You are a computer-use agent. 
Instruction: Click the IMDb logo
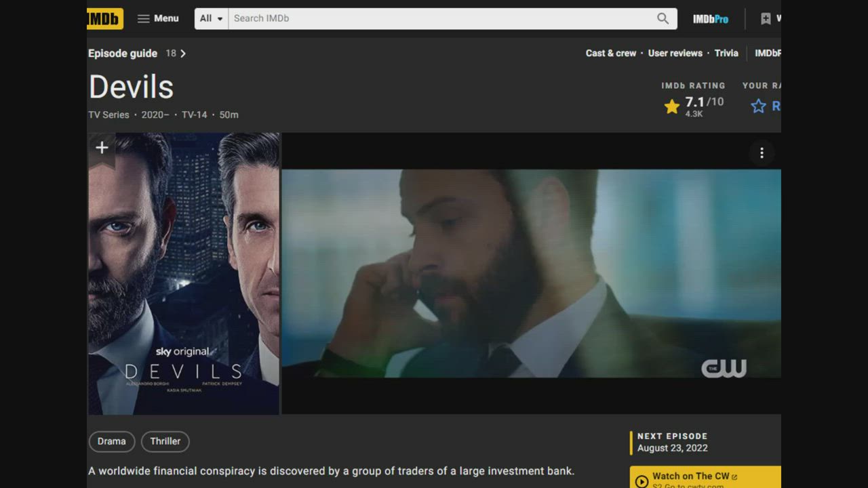104,18
